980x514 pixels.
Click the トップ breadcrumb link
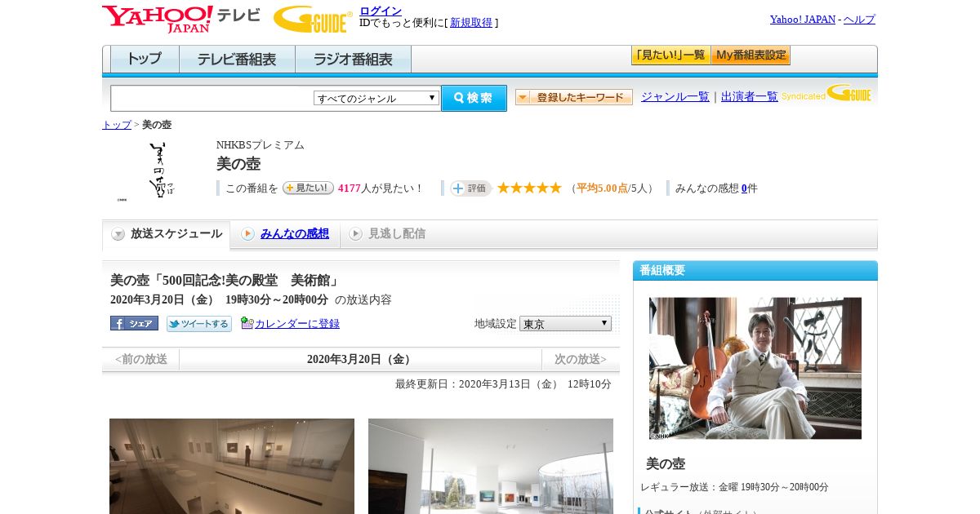(x=117, y=125)
